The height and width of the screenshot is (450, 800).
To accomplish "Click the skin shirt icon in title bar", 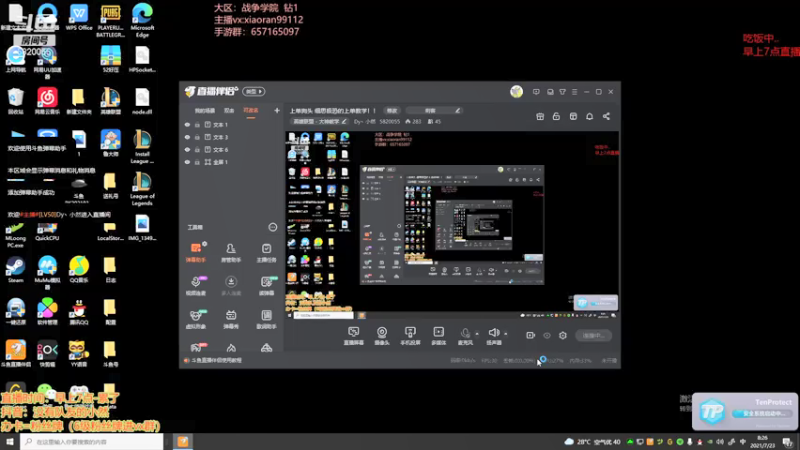I will tap(562, 92).
